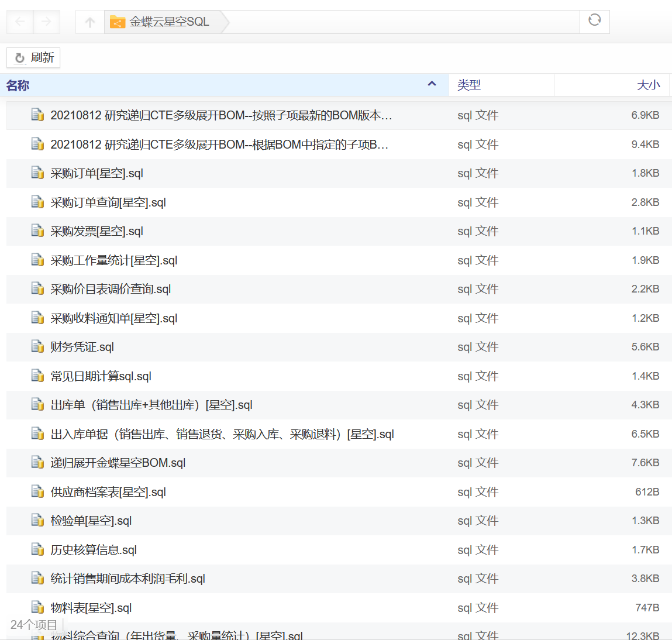
Task: Click file icon of 检验单[星空].sql
Action: coord(37,521)
